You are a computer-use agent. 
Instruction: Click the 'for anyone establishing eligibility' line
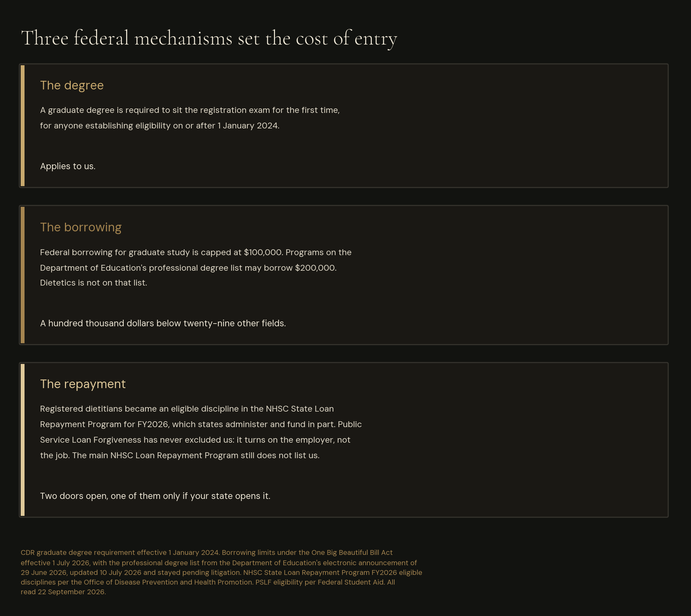point(160,126)
